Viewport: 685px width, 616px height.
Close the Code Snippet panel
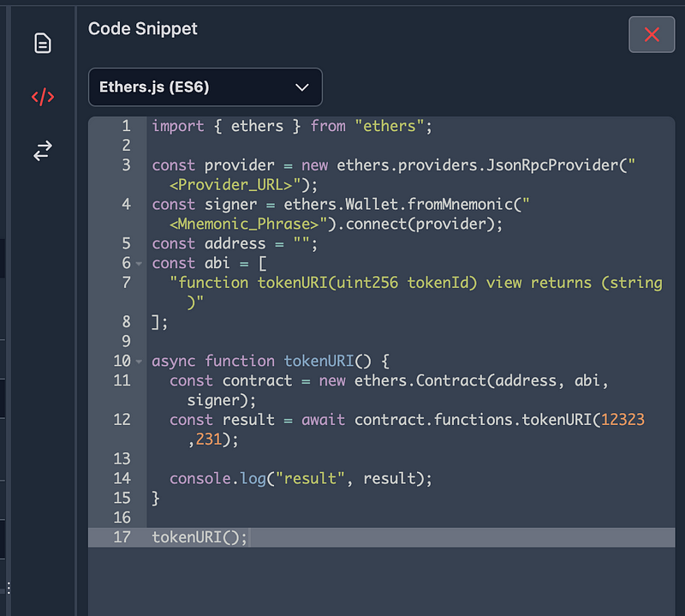652,34
